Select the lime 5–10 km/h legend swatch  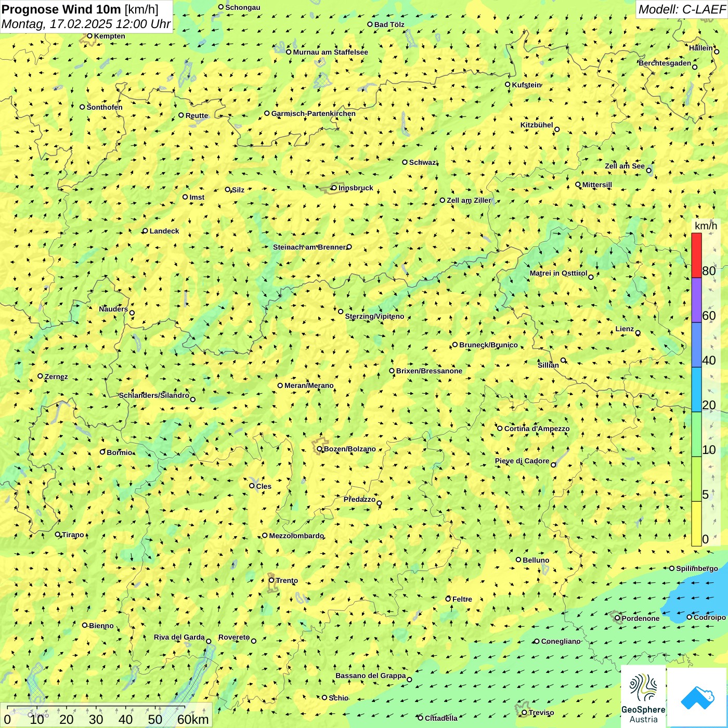coord(696,479)
